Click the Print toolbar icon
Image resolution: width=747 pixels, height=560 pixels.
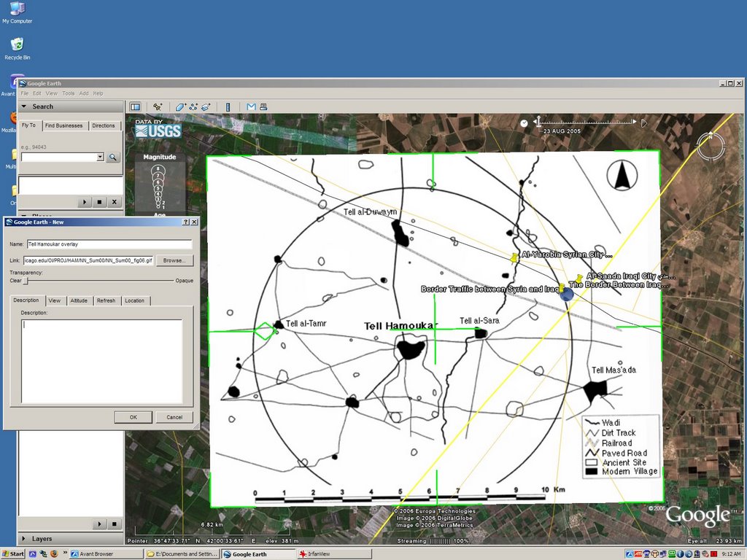click(x=263, y=107)
